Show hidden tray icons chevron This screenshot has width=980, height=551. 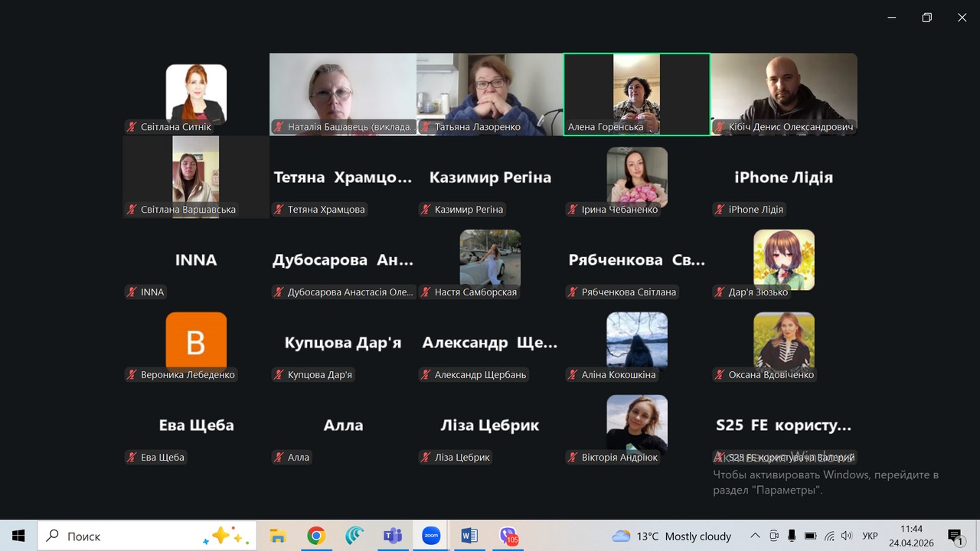755,536
